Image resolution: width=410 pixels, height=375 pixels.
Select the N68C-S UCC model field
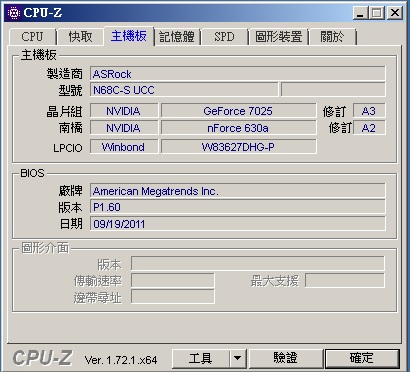point(184,90)
